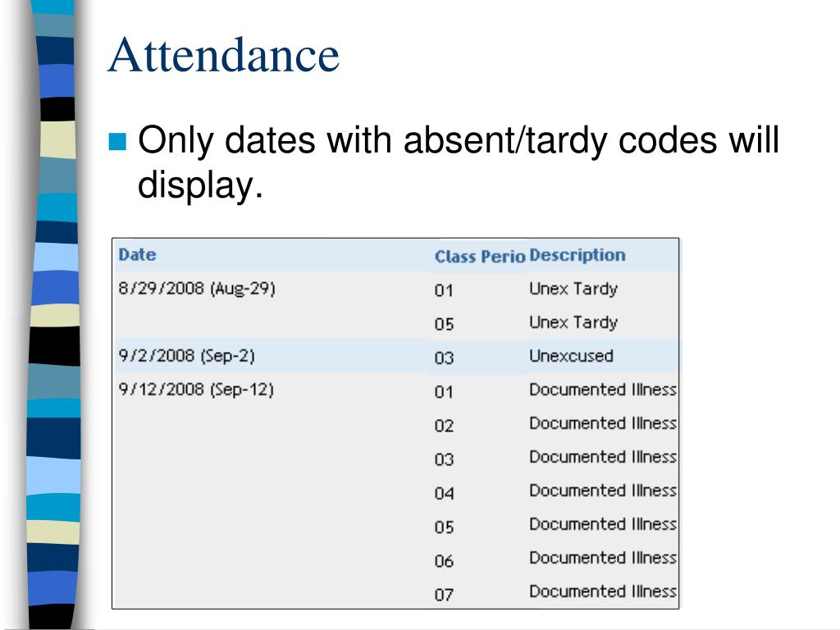840x630 pixels.
Task: Click Documented Illness for period 01
Action: point(603,390)
